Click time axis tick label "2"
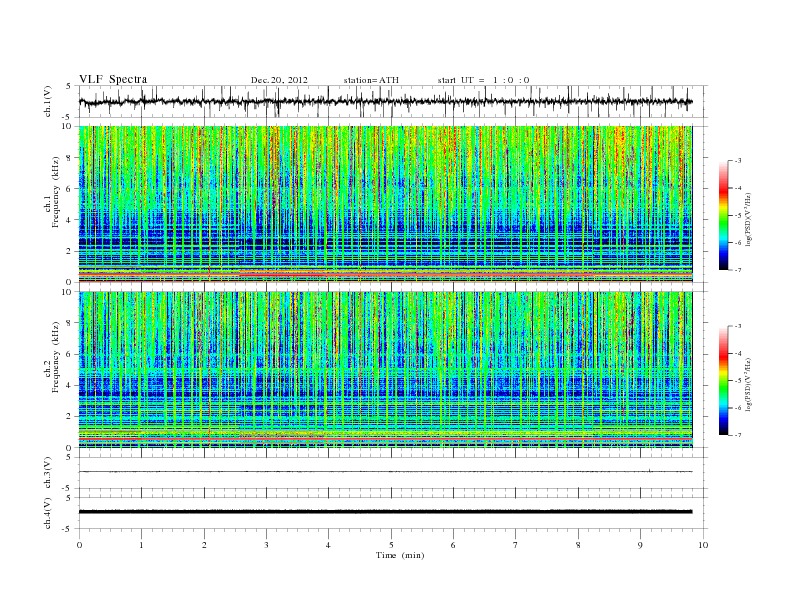This screenshot has height=612, width=792. [x=204, y=545]
